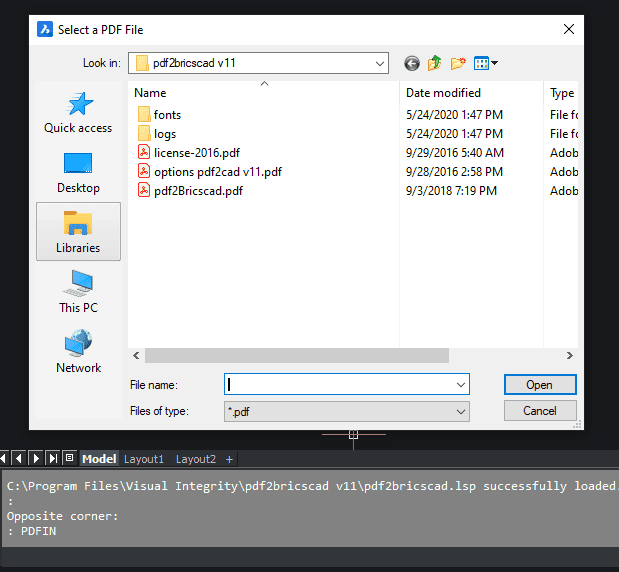This screenshot has height=572, width=619.
Task: Expand the File name history dropdown
Action: click(x=460, y=384)
